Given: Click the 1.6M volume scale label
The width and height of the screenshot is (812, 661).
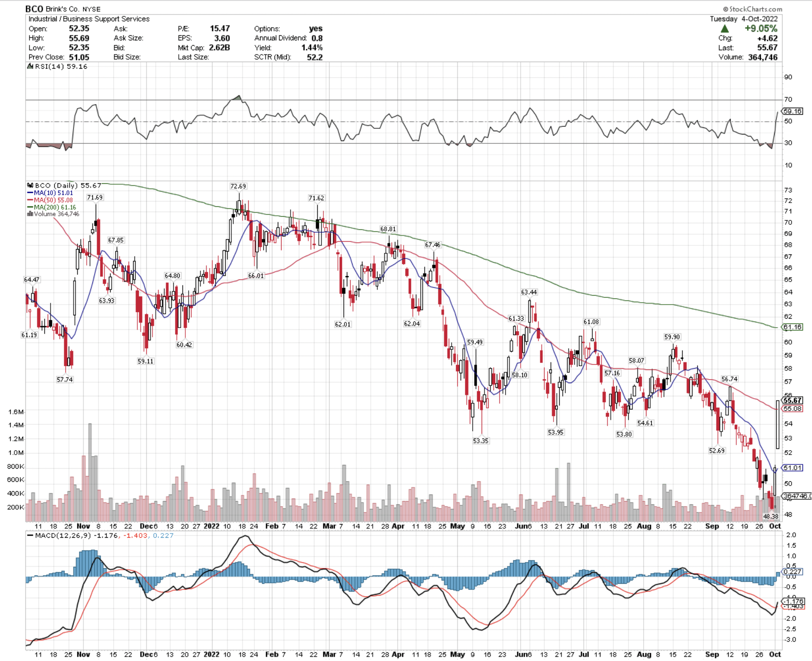Looking at the screenshot, I should click(16, 412).
